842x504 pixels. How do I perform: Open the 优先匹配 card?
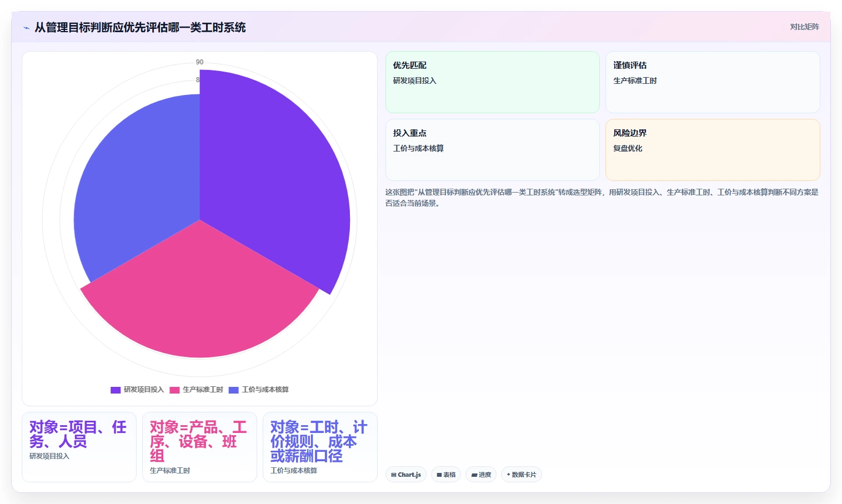pyautogui.click(x=492, y=82)
